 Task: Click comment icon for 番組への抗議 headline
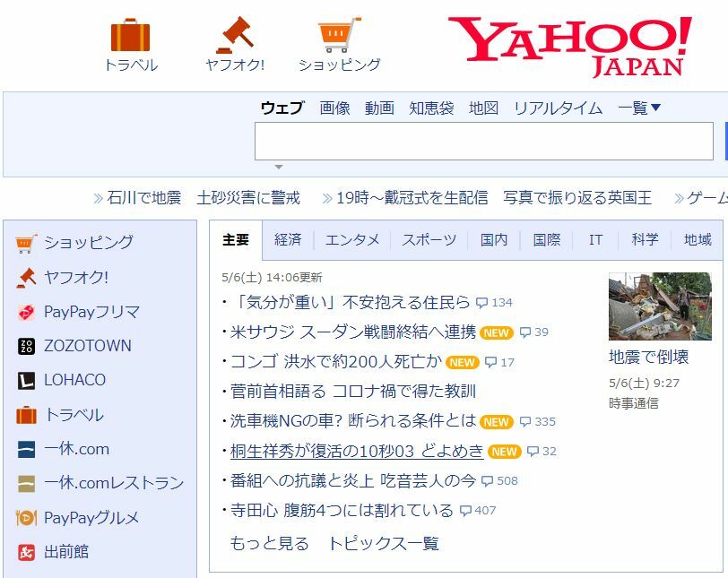(x=487, y=481)
